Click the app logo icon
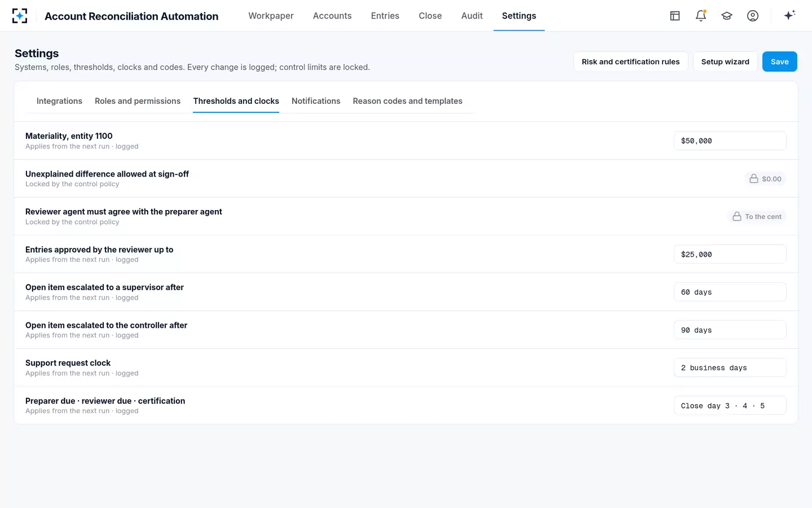 [20, 16]
